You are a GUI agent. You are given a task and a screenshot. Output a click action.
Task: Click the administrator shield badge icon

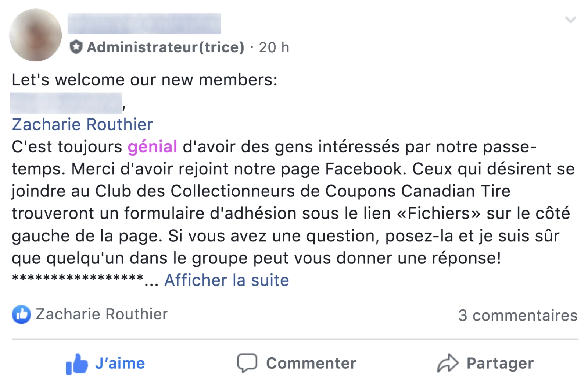pos(76,47)
